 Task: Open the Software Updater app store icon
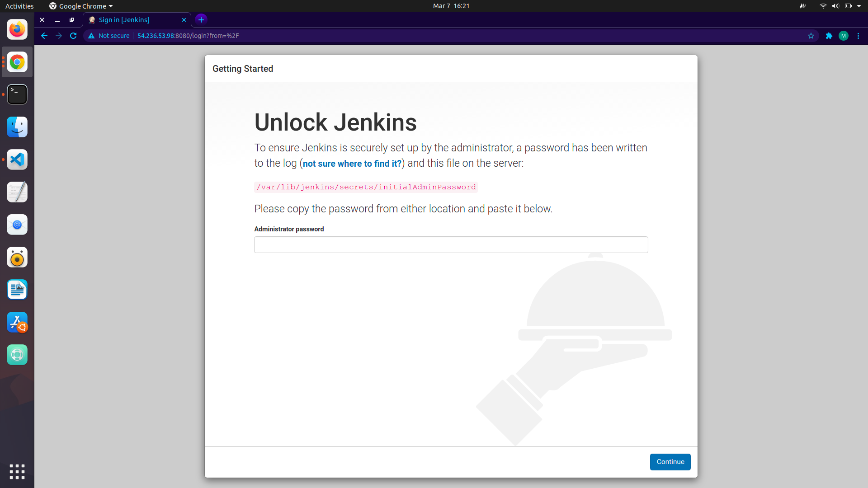pos(17,322)
